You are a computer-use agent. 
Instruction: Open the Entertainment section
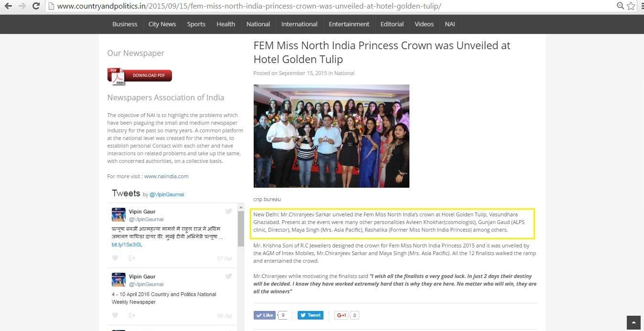point(349,24)
